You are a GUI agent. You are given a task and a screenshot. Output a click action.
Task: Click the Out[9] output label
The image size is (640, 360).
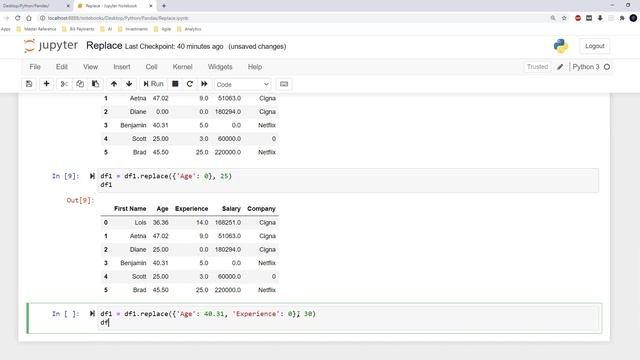tap(80, 200)
